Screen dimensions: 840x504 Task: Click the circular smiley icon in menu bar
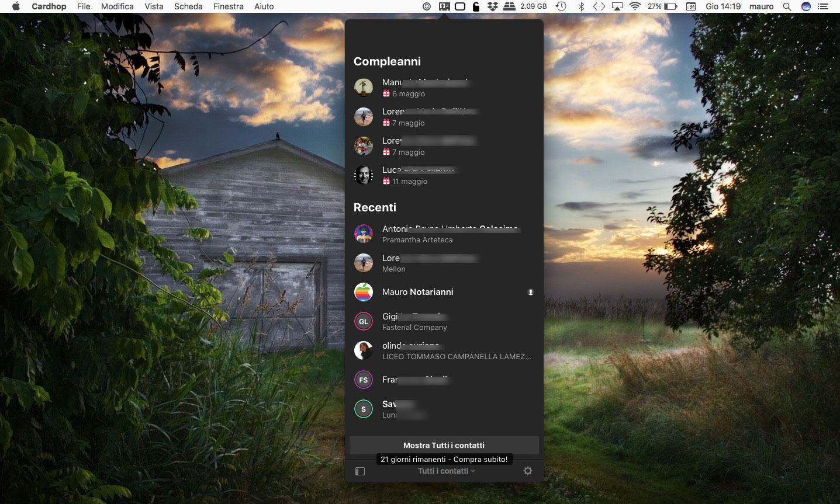click(427, 6)
